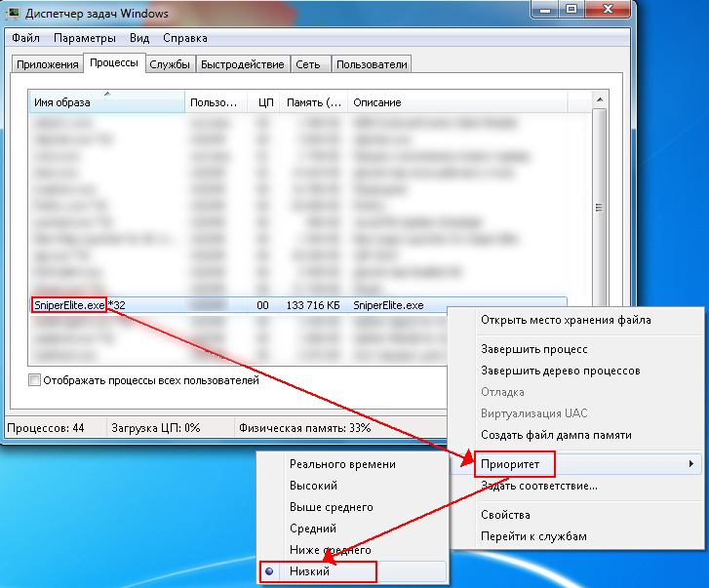Screen dimensions: 709x588
Task: Select Открыть место хранения файла
Action: coord(566,320)
